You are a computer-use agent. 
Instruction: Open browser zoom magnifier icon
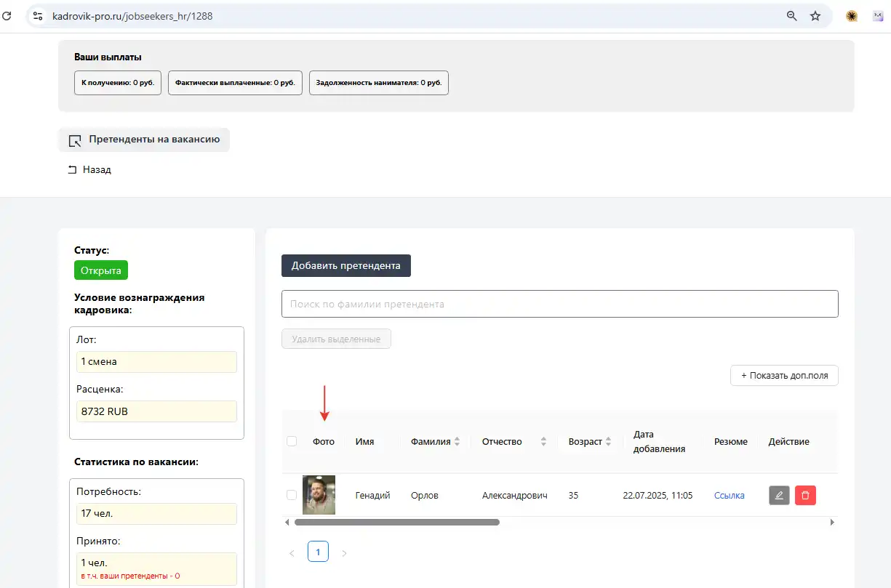[792, 15]
